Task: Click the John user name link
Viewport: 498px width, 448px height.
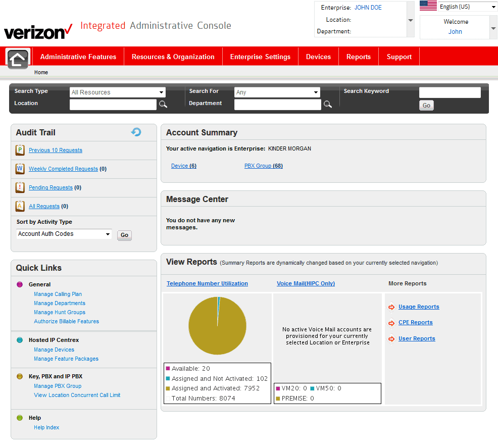Action: [x=455, y=32]
